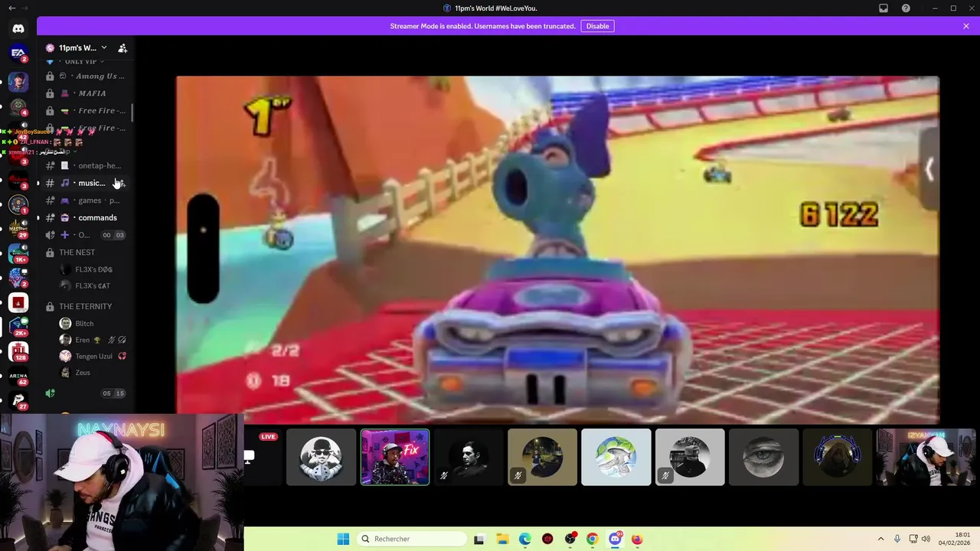Open server icon with 27 badge
The image size is (980, 551).
[18, 400]
